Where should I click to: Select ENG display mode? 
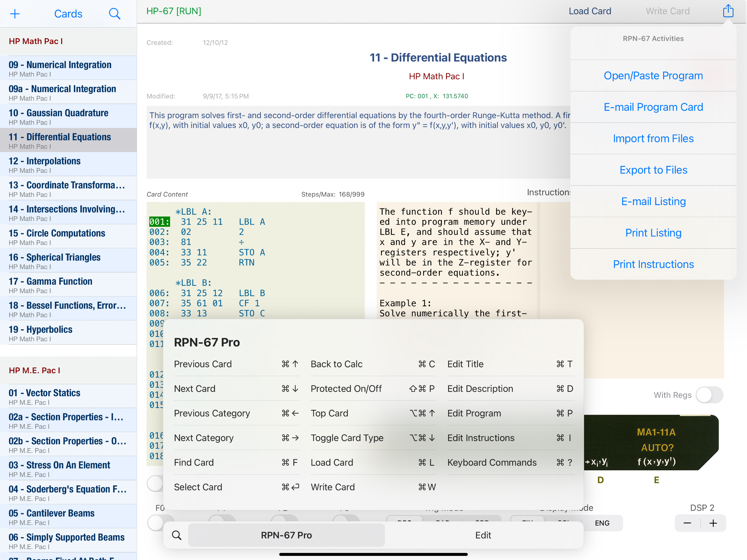point(602,523)
